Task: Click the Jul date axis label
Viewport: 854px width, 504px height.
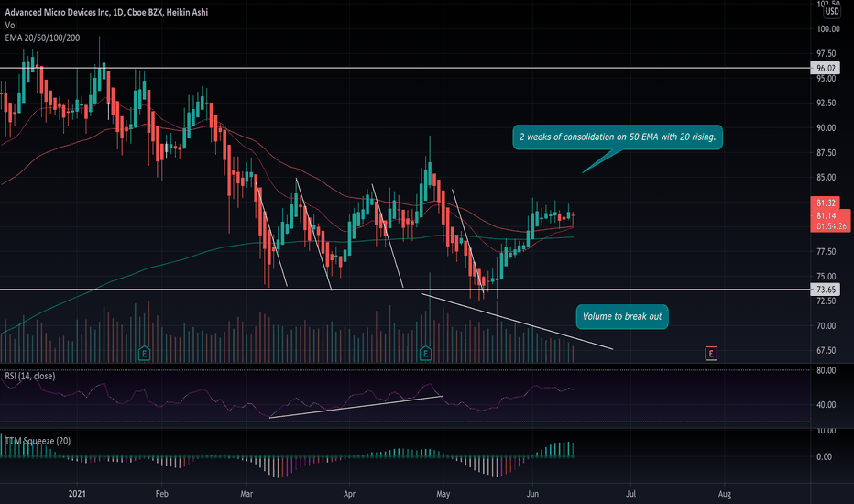Action: coord(630,494)
